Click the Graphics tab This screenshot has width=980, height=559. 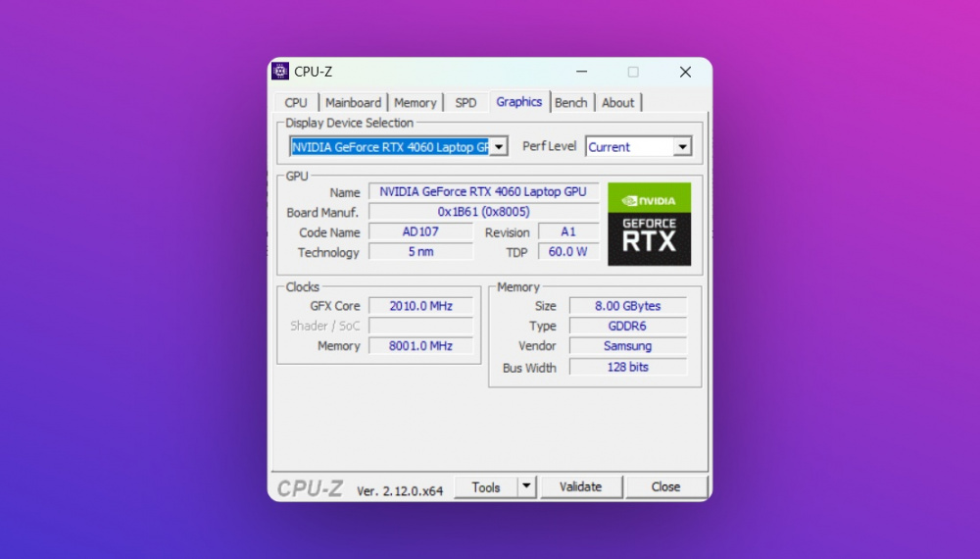tap(518, 102)
